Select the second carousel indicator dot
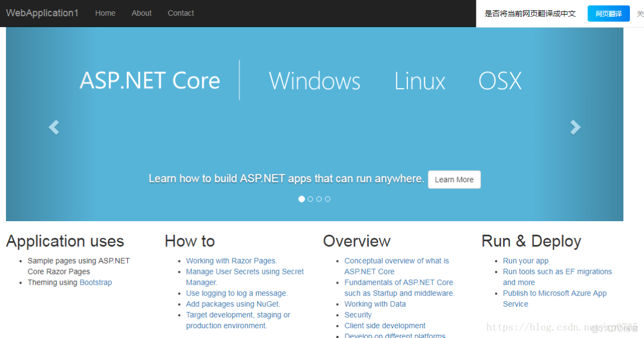Screen dimensions: 644x338 pyautogui.click(x=310, y=199)
